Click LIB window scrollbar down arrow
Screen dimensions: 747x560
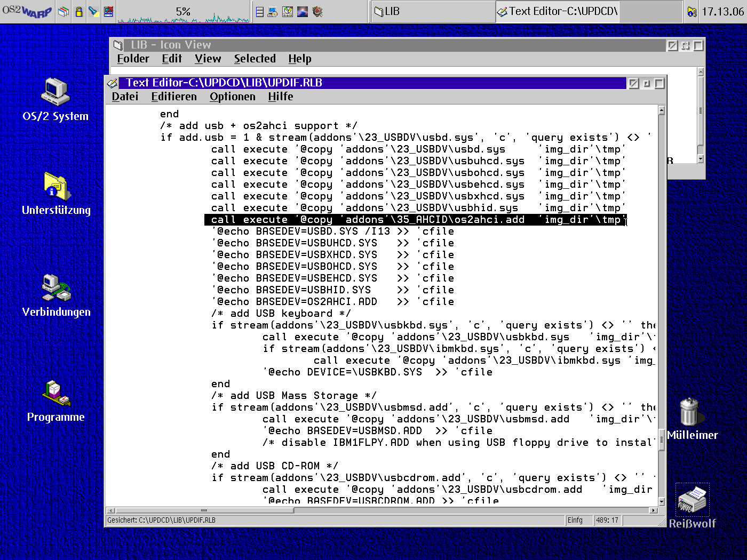pos(701,159)
